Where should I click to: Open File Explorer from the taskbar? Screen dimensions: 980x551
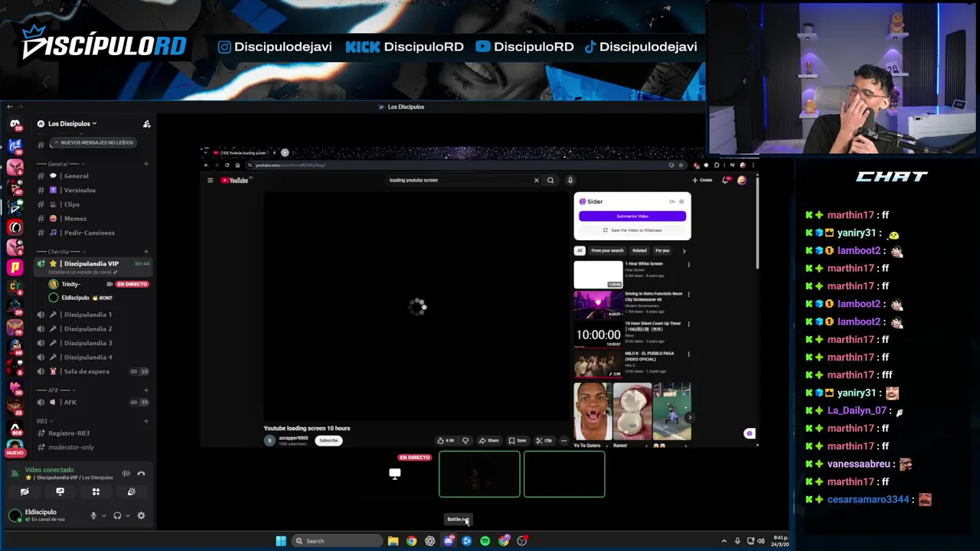click(393, 541)
